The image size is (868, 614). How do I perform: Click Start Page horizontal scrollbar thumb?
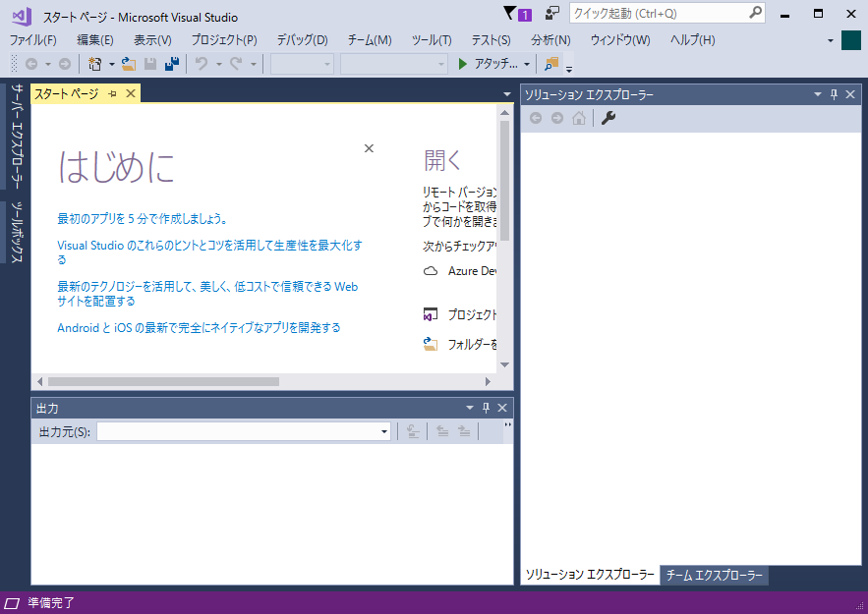coord(163,381)
